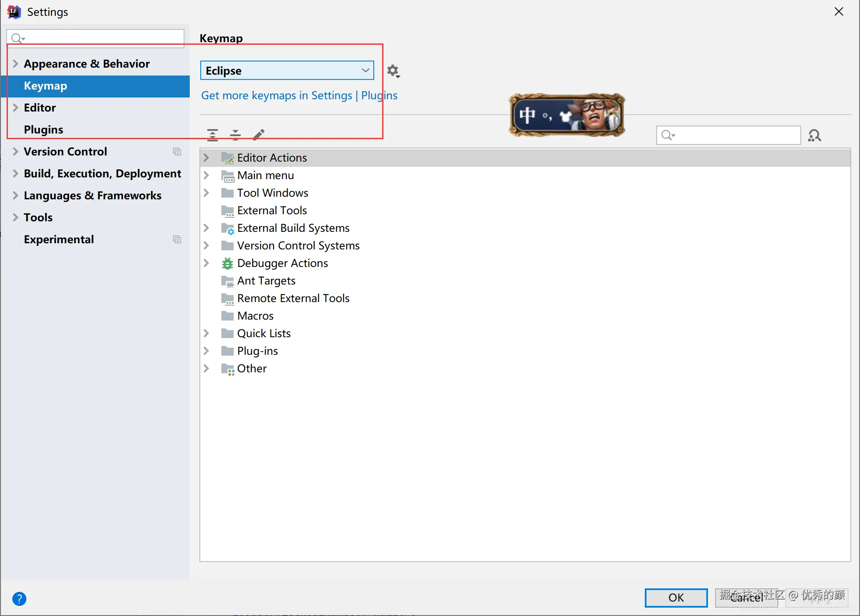This screenshot has height=616, width=860.
Task: Click the blue help question mark icon
Action: tap(19, 598)
